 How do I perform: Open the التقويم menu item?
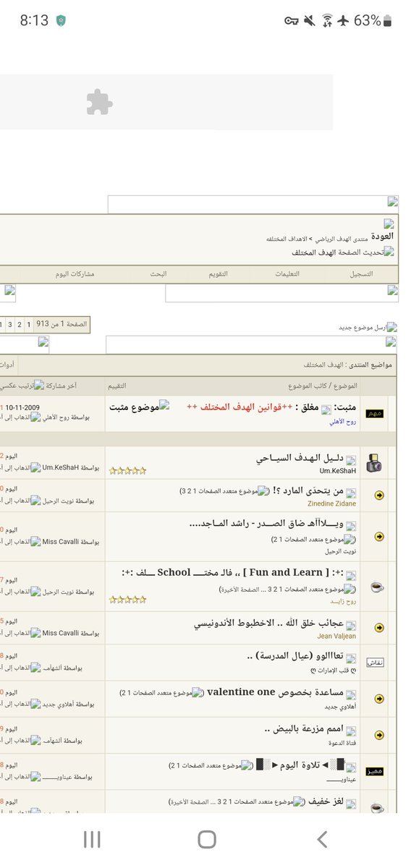pyautogui.click(x=219, y=274)
